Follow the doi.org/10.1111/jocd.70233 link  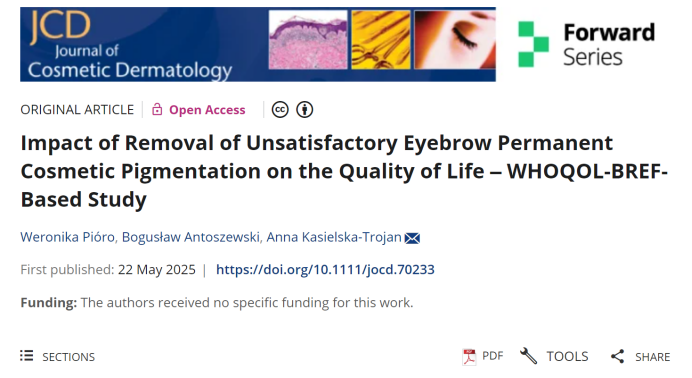325,269
